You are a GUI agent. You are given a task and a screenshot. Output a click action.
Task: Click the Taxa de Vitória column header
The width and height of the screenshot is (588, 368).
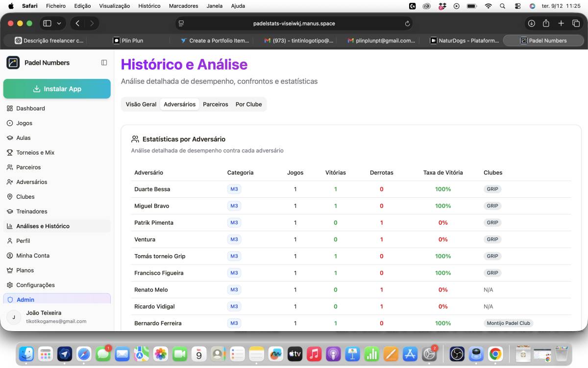443,173
